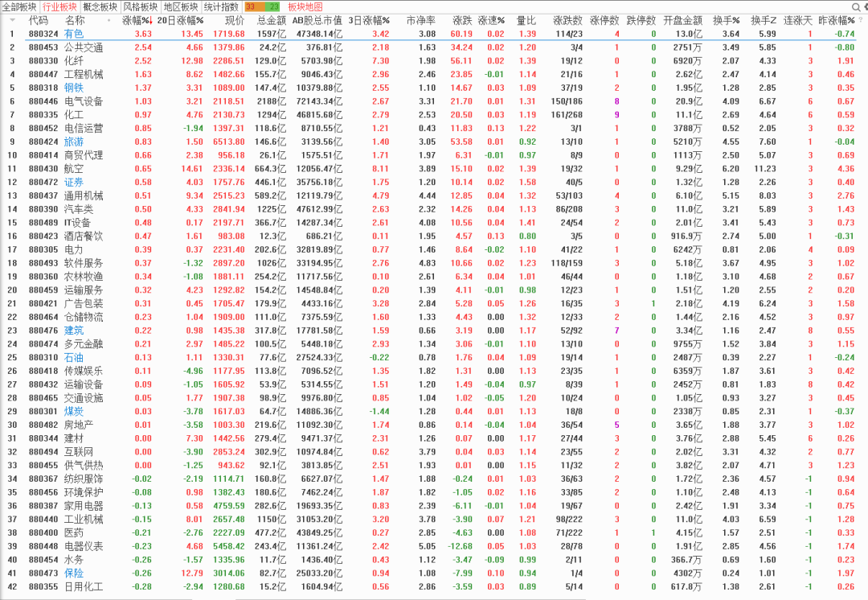Sort by the 涨速% column header
Screen dimensions: 868x600
point(492,20)
